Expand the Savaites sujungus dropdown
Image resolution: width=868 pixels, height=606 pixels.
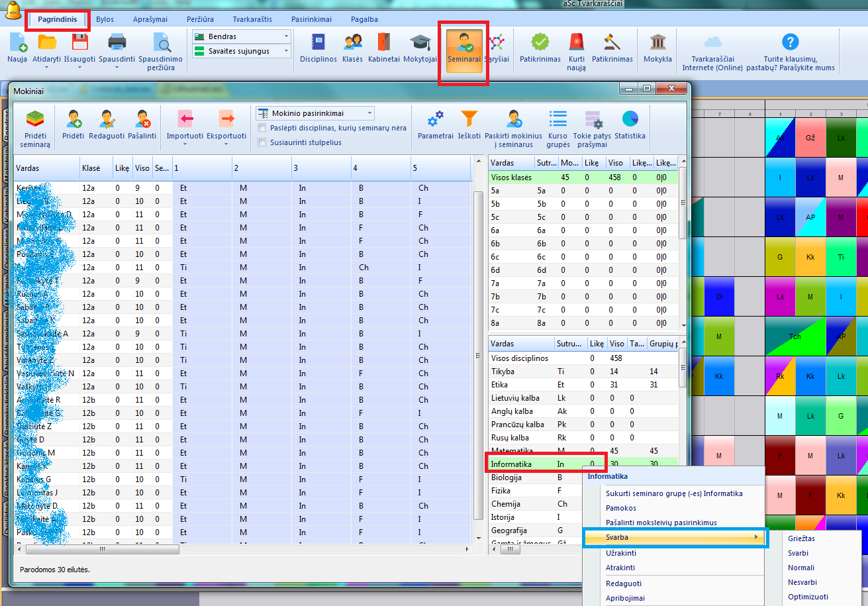286,51
